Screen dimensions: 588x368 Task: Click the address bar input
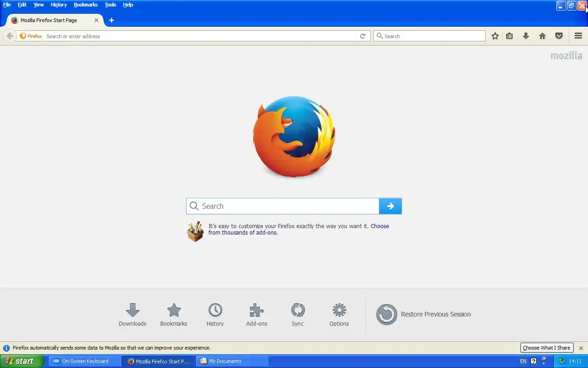click(x=200, y=36)
